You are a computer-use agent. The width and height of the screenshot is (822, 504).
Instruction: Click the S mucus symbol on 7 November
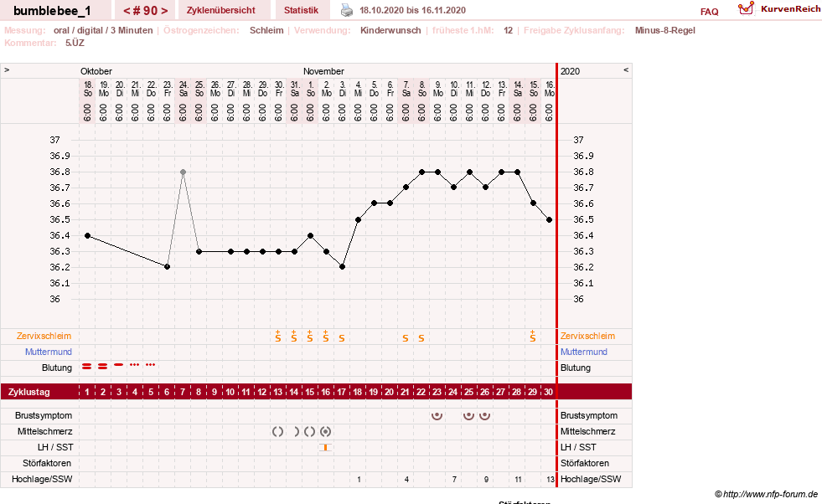tap(406, 338)
